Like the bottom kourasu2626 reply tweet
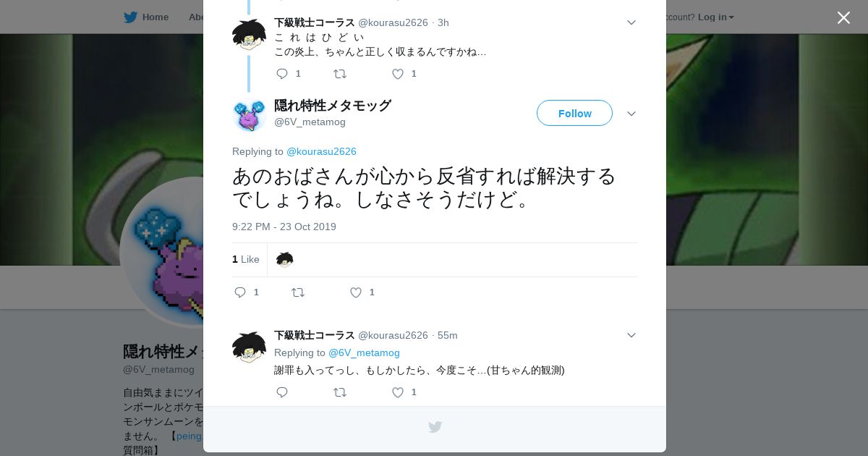868x456 pixels. click(398, 392)
